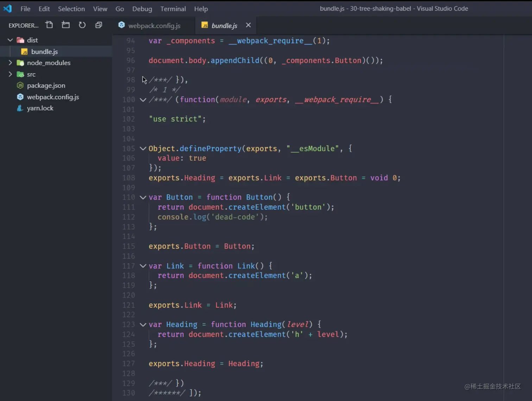Click the JS file icon beside bundle.js in Explorer
The width and height of the screenshot is (532, 401).
click(x=24, y=52)
